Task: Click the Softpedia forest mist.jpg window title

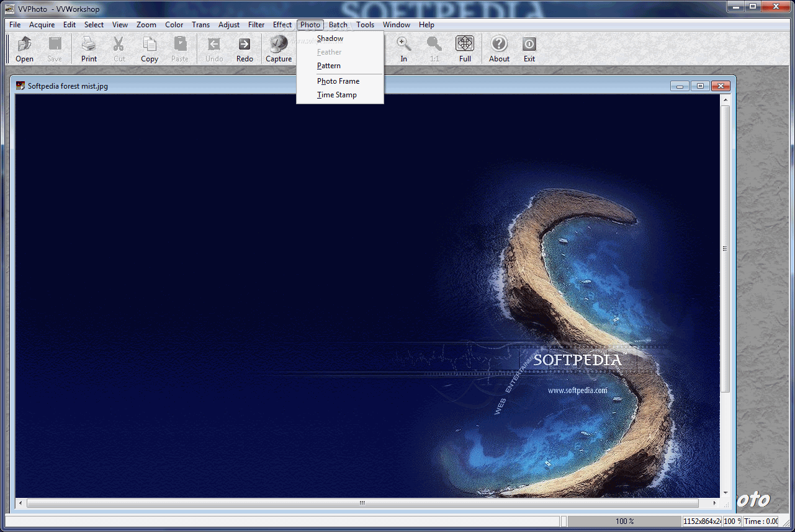Action: pos(68,86)
